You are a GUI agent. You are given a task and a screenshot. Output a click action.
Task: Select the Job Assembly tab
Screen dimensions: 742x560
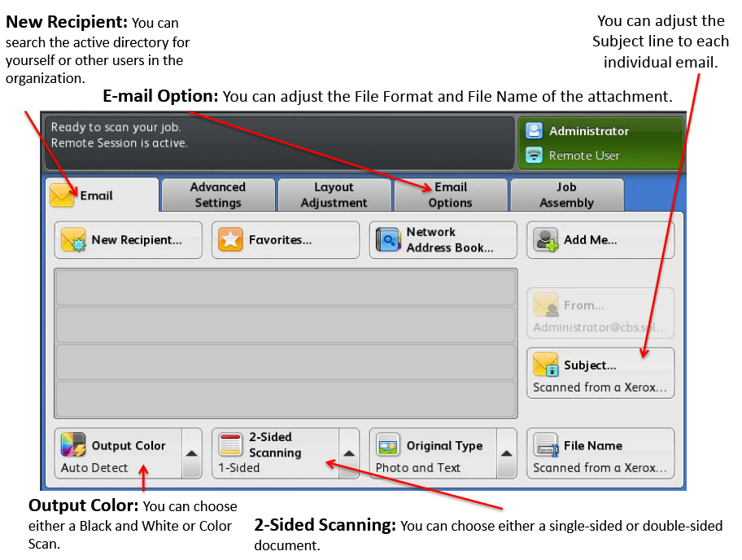click(x=566, y=195)
